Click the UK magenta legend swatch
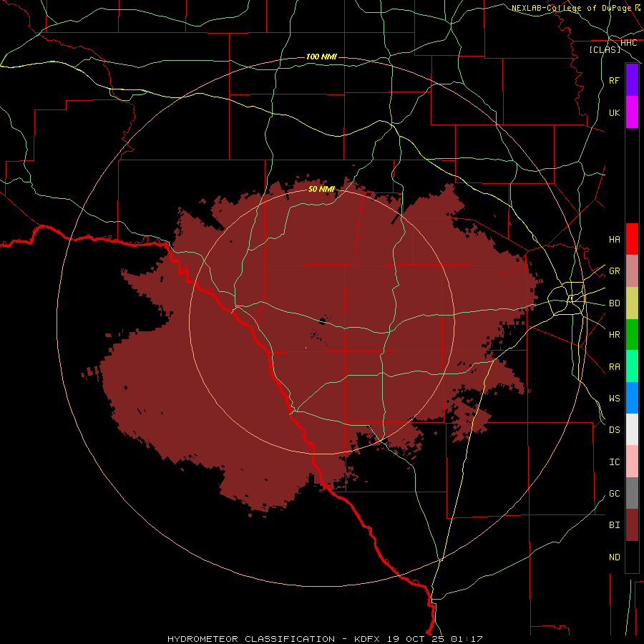644x644 pixels. click(x=632, y=112)
